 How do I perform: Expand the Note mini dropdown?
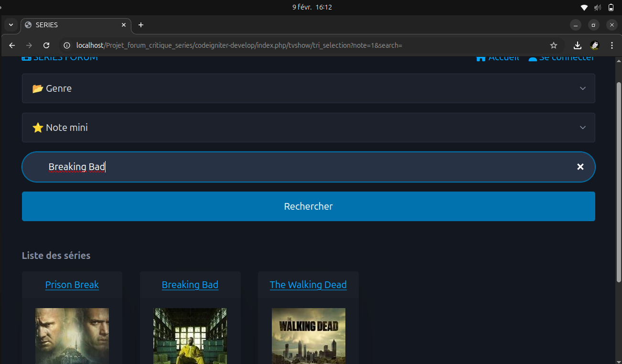click(x=308, y=128)
